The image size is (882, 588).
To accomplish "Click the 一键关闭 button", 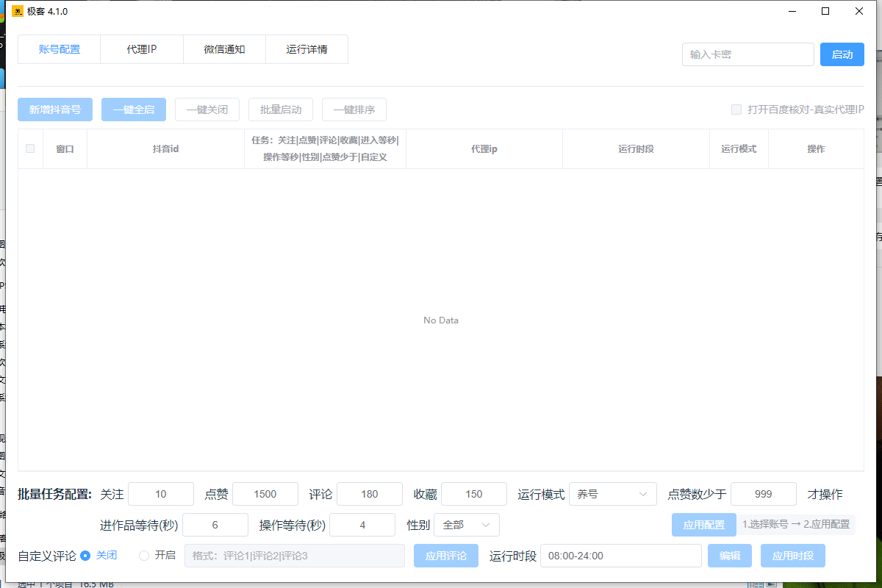I will [x=207, y=110].
